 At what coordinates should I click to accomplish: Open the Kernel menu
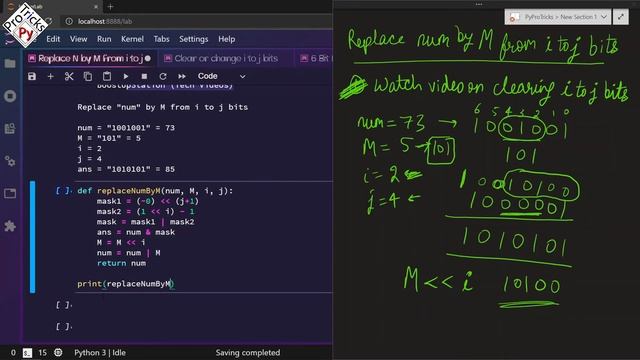pyautogui.click(x=132, y=39)
